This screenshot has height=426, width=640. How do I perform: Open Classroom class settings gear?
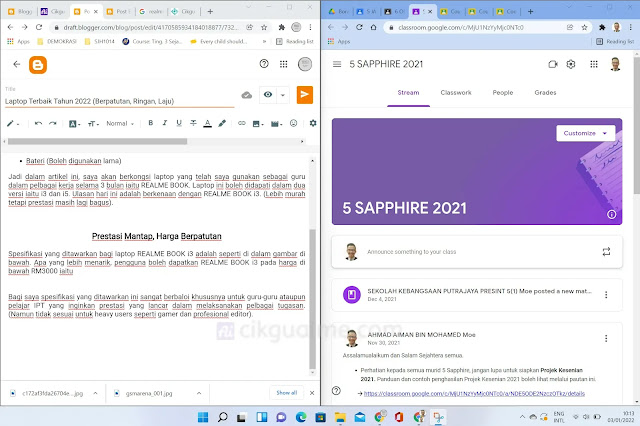[x=571, y=64]
